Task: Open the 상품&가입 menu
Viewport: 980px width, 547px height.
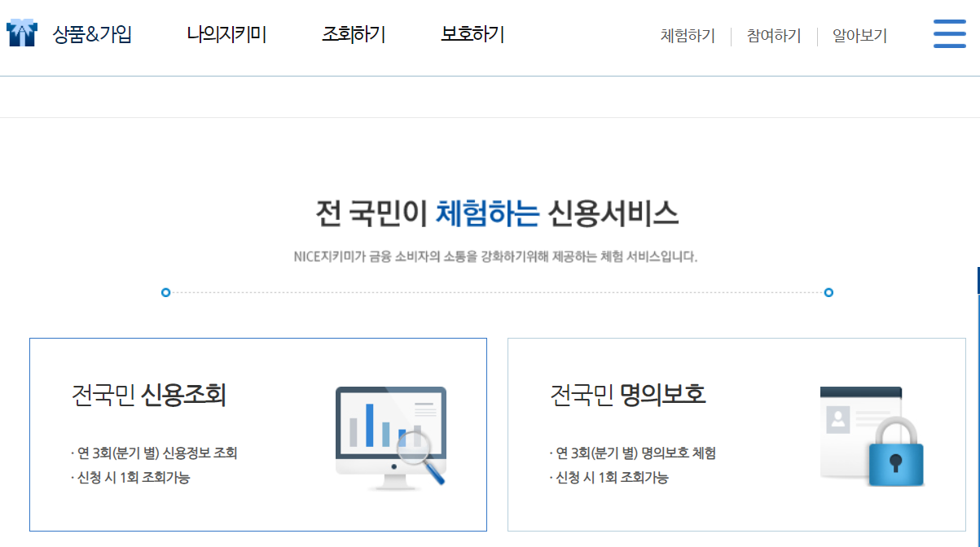Action: click(92, 35)
